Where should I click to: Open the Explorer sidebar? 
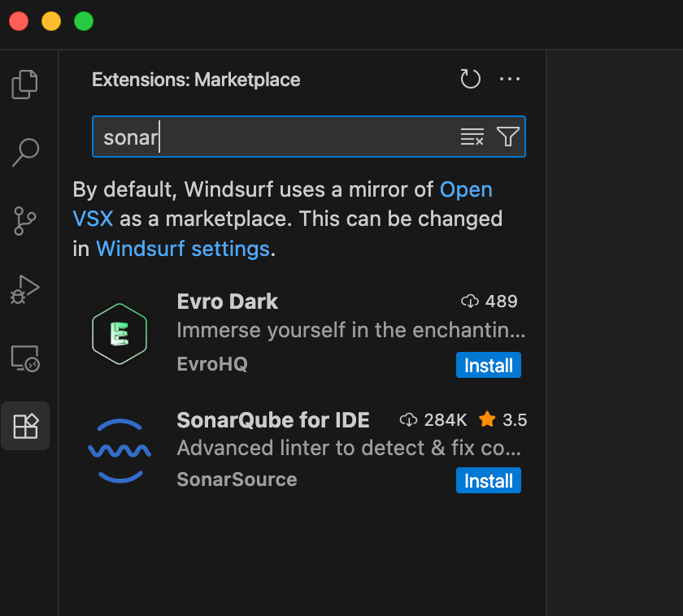(x=25, y=84)
